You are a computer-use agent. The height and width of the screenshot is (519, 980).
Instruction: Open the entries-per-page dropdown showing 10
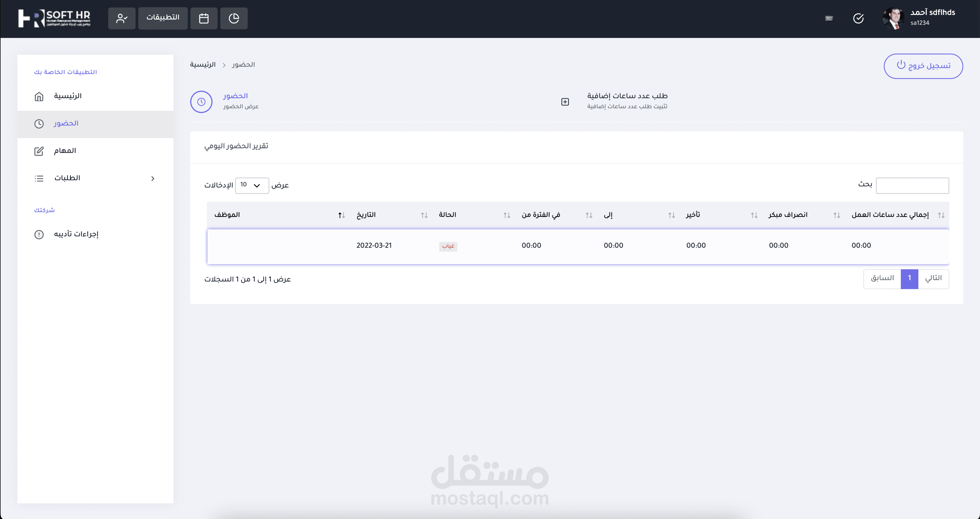point(252,185)
